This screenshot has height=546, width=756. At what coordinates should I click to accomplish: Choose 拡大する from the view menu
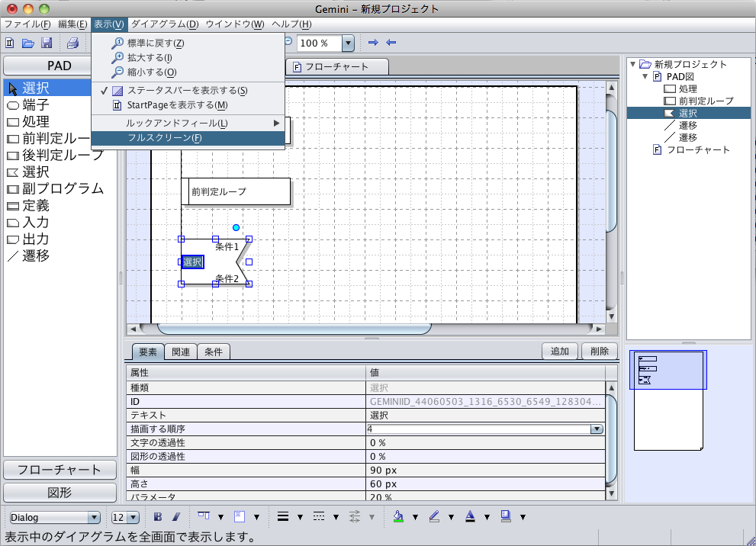188,58
